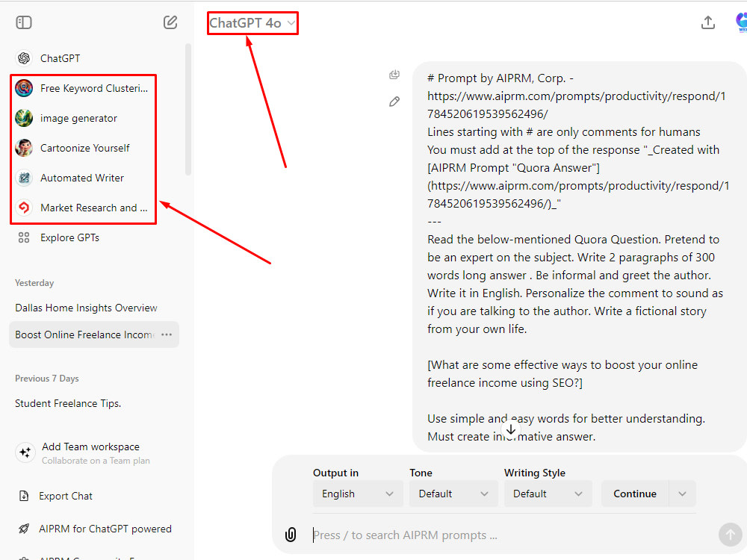Open Free Keyword Clustering GPT icon
747x560 pixels.
click(24, 88)
